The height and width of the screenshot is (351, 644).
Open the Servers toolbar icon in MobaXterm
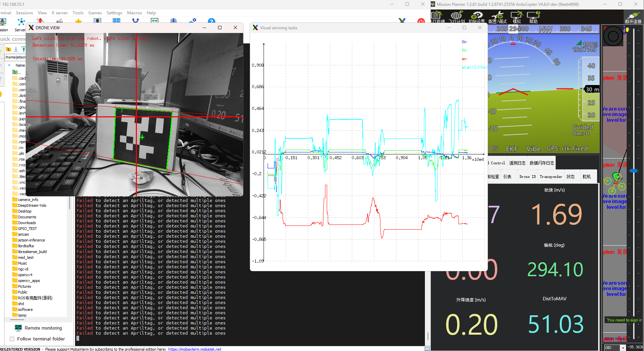pyautogui.click(x=20, y=24)
